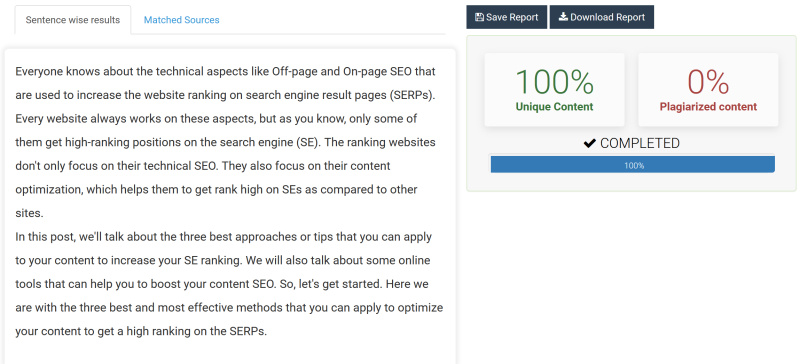Click the line starting 'tools that can help you'
Image resolution: width=800 pixels, height=364 pixels.
(x=222, y=284)
